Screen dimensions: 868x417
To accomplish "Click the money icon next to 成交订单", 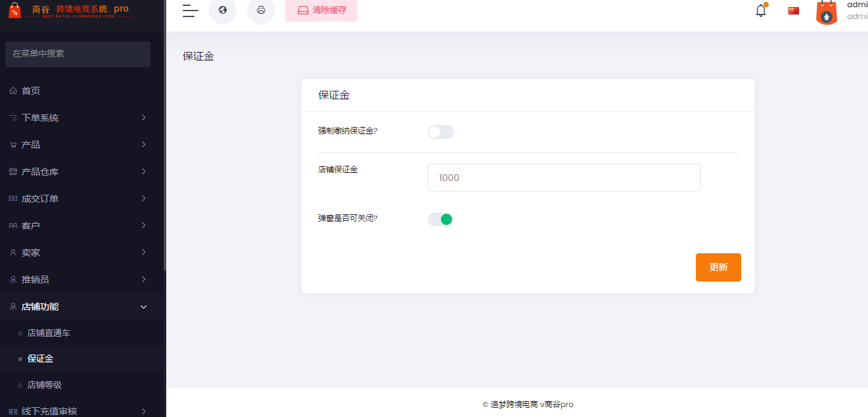I will pyautogui.click(x=13, y=199).
